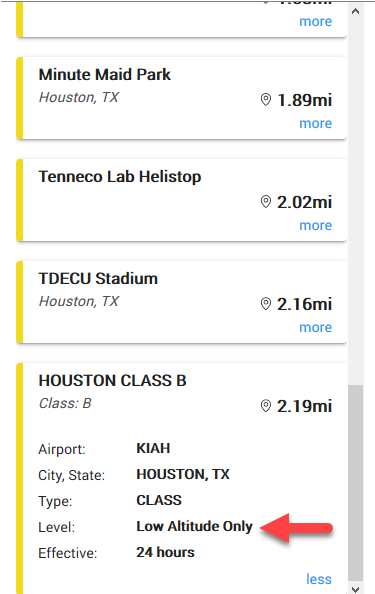The image size is (375, 594).
Task: Expand more details for Tenneco Lab Helistop
Action: tap(316, 225)
